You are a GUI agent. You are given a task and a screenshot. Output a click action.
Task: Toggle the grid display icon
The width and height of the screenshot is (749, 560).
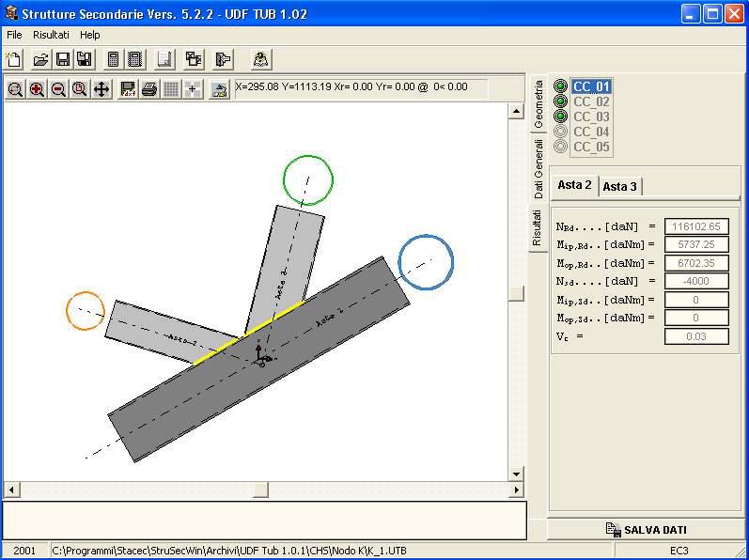(171, 89)
